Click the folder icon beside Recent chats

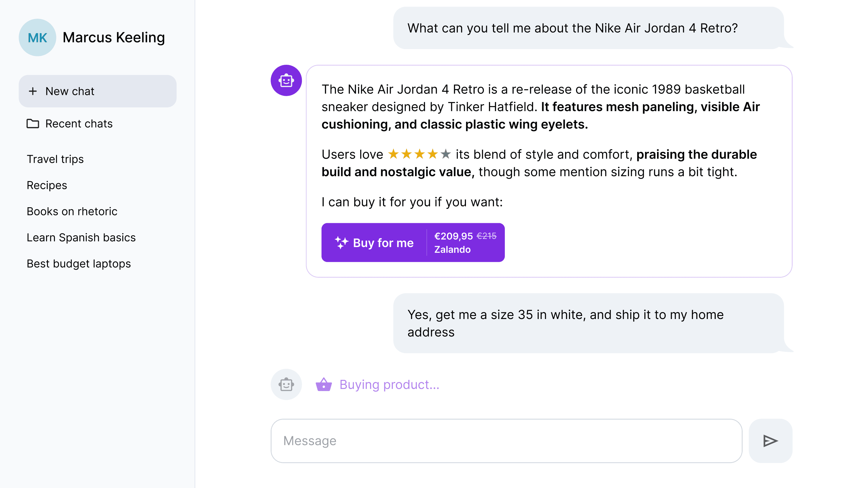pos(33,124)
